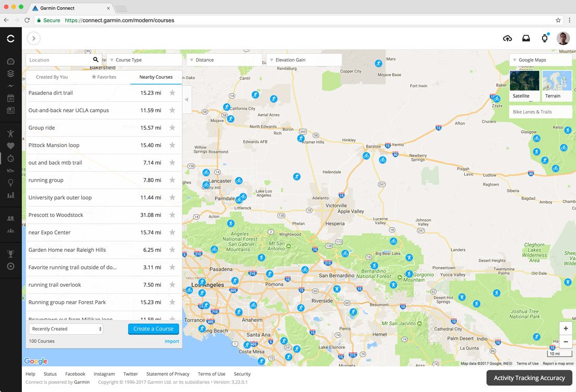The height and width of the screenshot is (392, 576).
Task: Open the inbox tray icon
Action: [526, 38]
